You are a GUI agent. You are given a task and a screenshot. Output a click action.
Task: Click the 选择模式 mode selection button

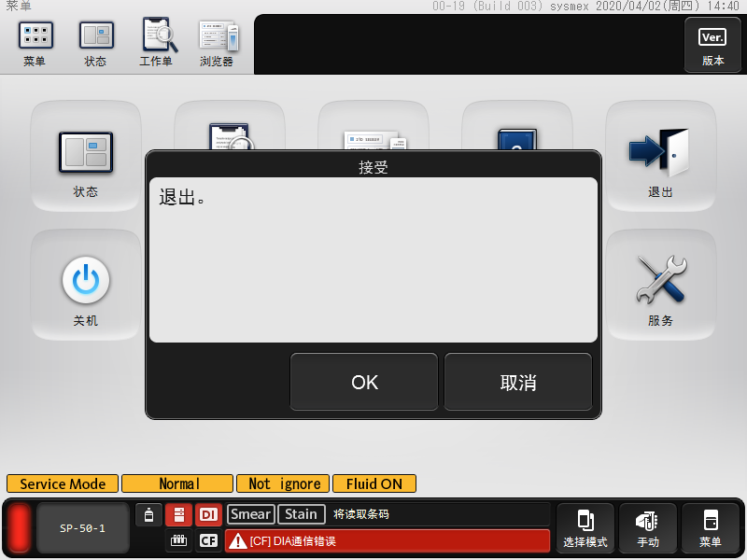pyautogui.click(x=585, y=528)
